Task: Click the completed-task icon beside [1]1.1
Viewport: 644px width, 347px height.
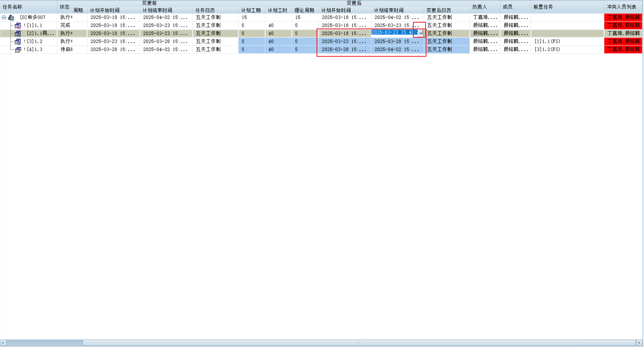Action: coord(18,25)
